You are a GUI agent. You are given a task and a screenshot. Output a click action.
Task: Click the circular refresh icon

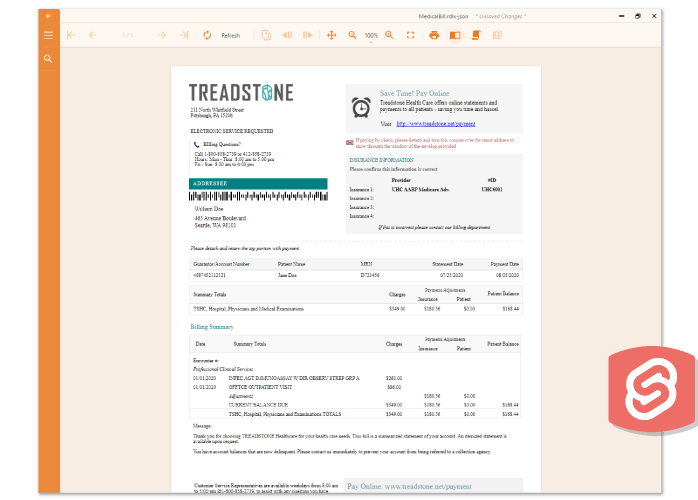point(207,35)
